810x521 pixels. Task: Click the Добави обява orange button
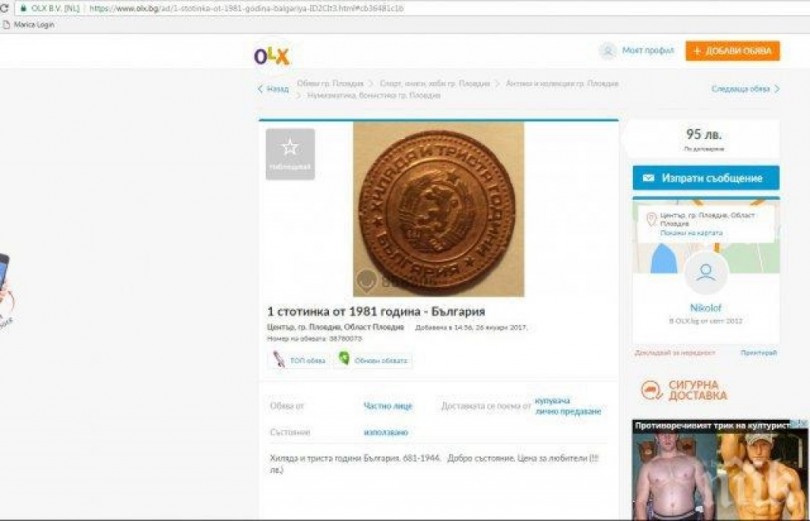coord(733,51)
